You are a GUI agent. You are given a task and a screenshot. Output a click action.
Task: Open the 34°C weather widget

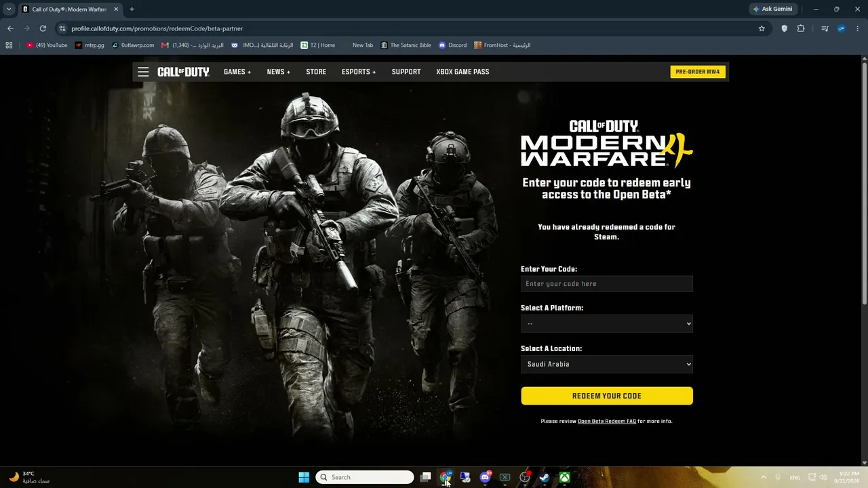pos(29,477)
